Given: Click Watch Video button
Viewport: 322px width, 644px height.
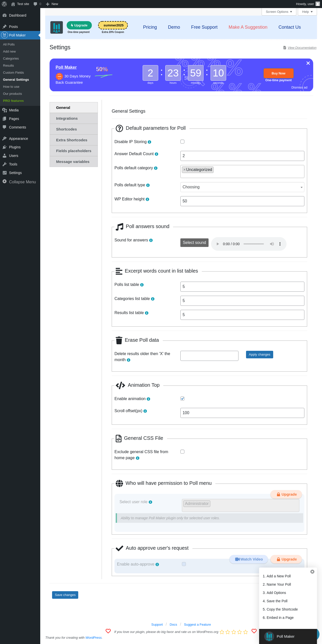Looking at the screenshot, I should (249, 559).
